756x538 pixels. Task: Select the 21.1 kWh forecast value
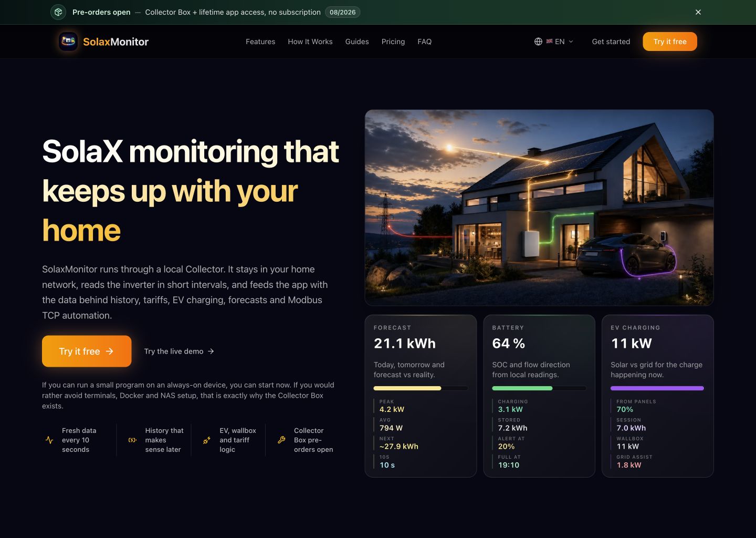pyautogui.click(x=405, y=344)
